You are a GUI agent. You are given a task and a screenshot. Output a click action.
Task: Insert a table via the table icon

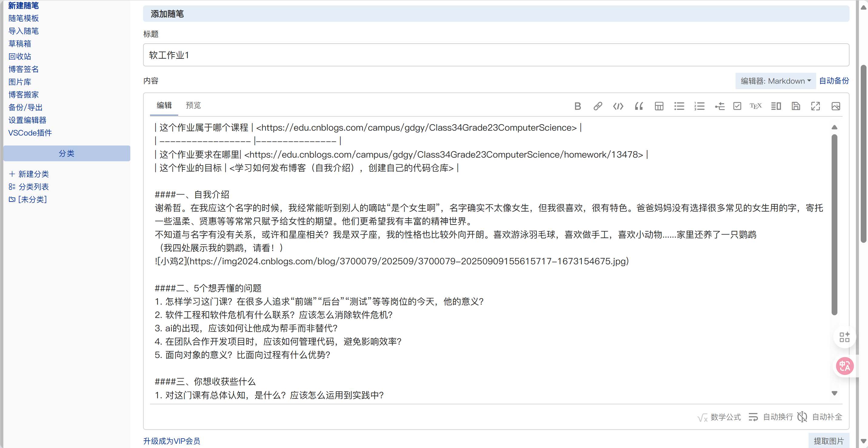click(x=659, y=106)
